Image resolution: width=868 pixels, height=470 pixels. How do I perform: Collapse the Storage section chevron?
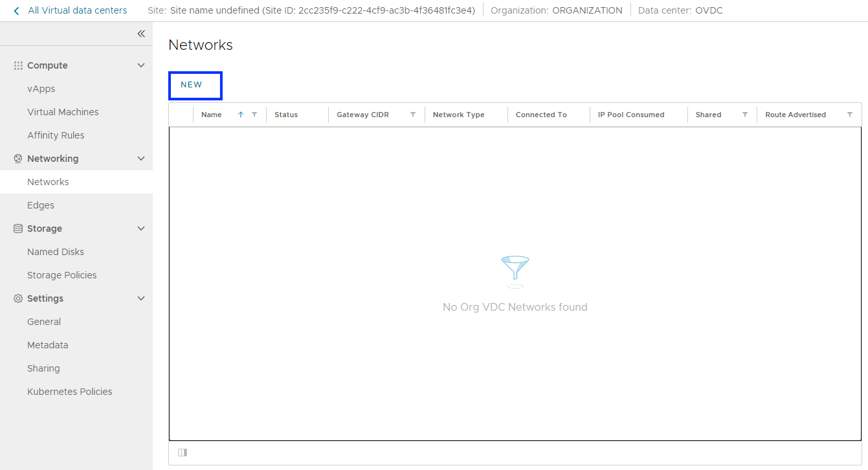tap(141, 229)
